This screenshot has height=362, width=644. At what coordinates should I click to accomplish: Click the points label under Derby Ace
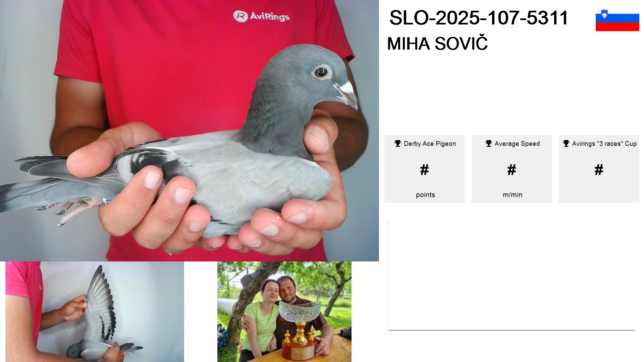pos(425,195)
